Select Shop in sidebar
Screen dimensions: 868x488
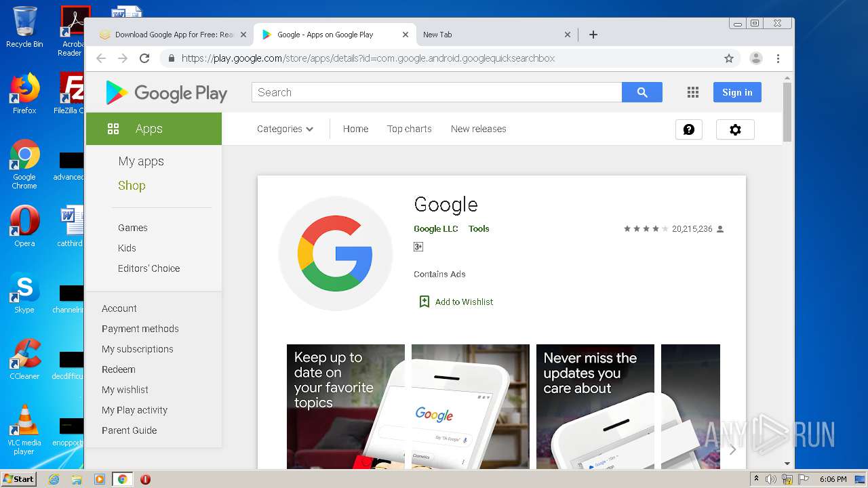point(132,186)
